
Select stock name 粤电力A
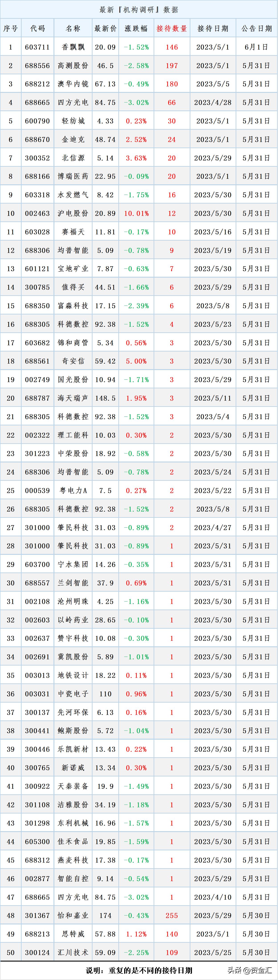click(x=73, y=491)
